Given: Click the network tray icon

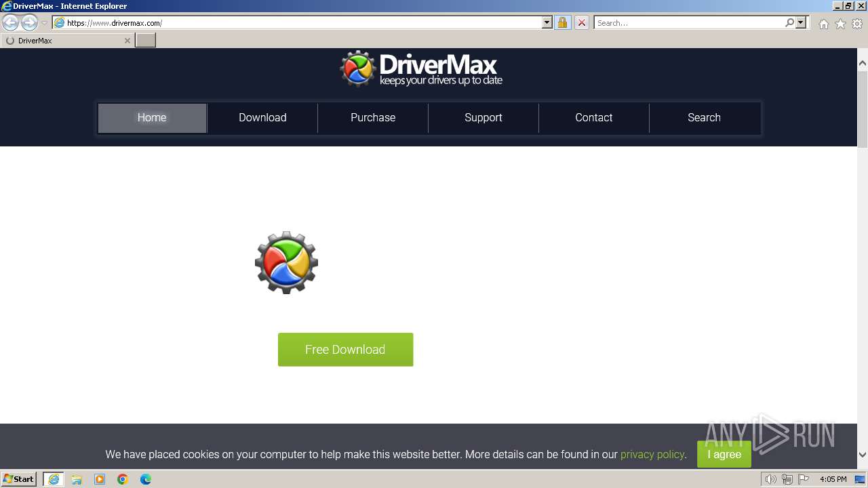Looking at the screenshot, I should 787,479.
